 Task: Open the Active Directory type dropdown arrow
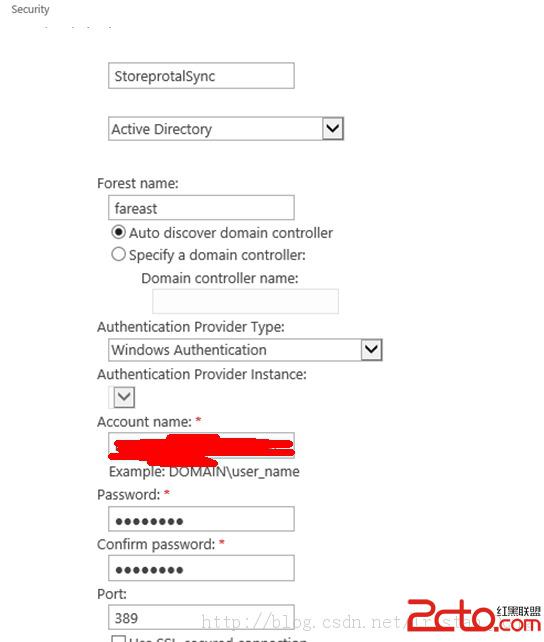coord(332,129)
